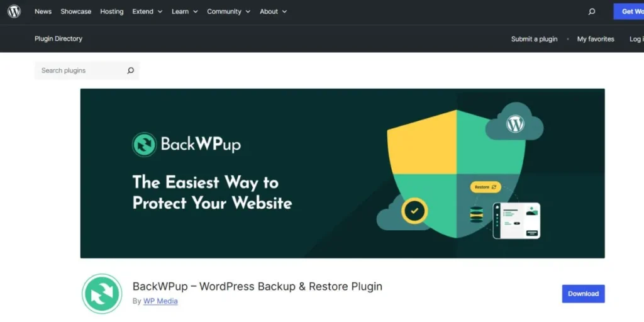Go to Showcase page
This screenshot has width=644, height=322.
click(76, 11)
